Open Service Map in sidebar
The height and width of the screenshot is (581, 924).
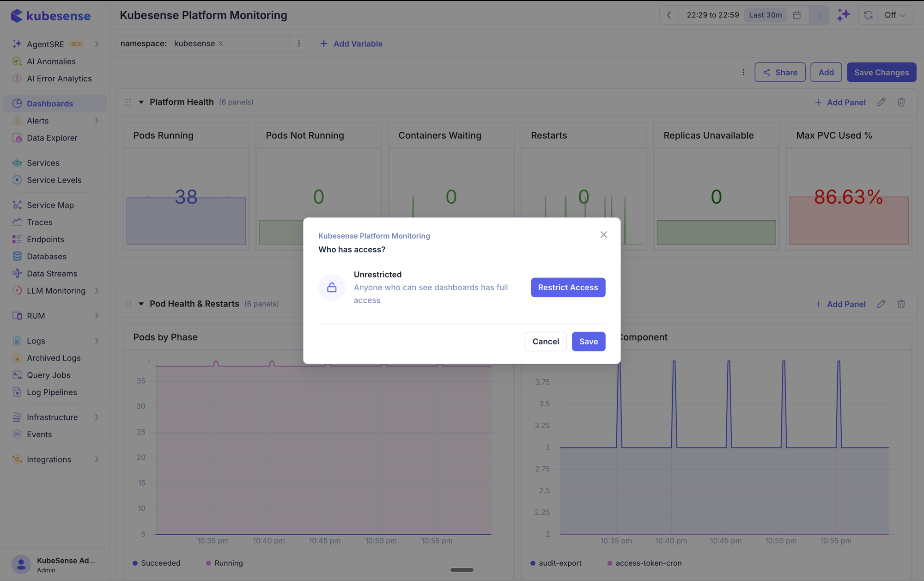tap(55, 205)
